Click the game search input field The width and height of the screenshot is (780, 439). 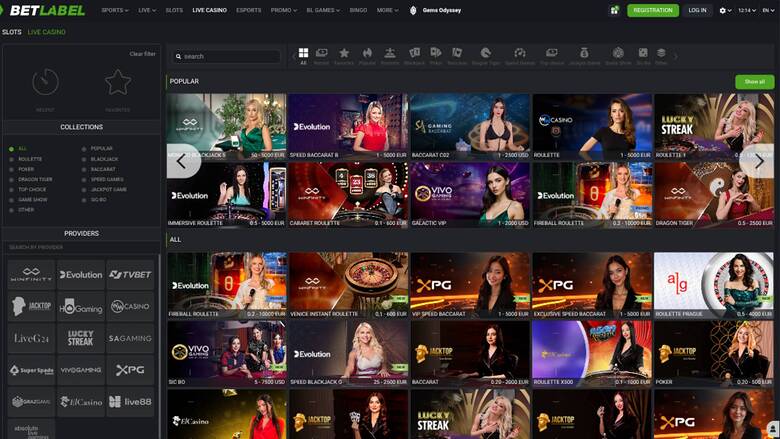coord(227,57)
